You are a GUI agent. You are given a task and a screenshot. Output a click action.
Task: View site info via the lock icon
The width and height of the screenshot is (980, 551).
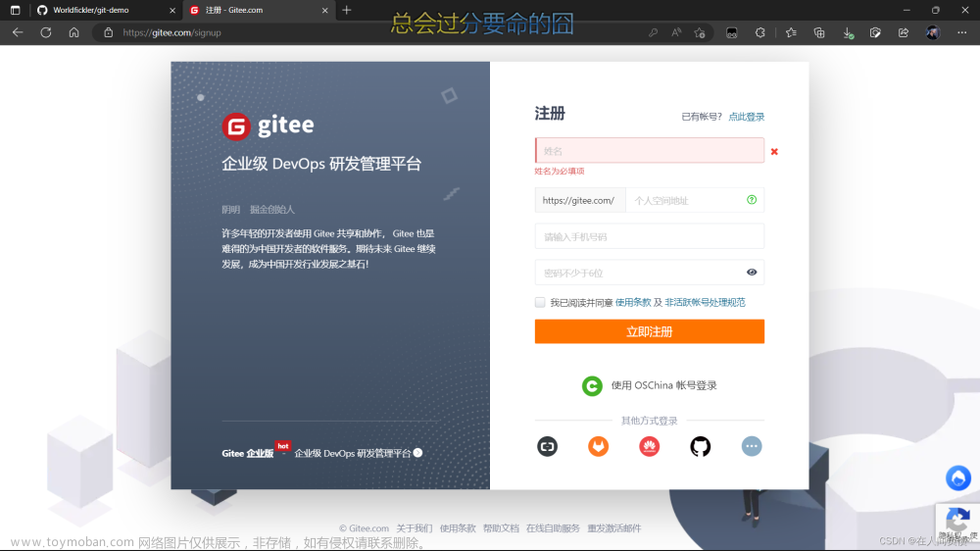pos(108,32)
